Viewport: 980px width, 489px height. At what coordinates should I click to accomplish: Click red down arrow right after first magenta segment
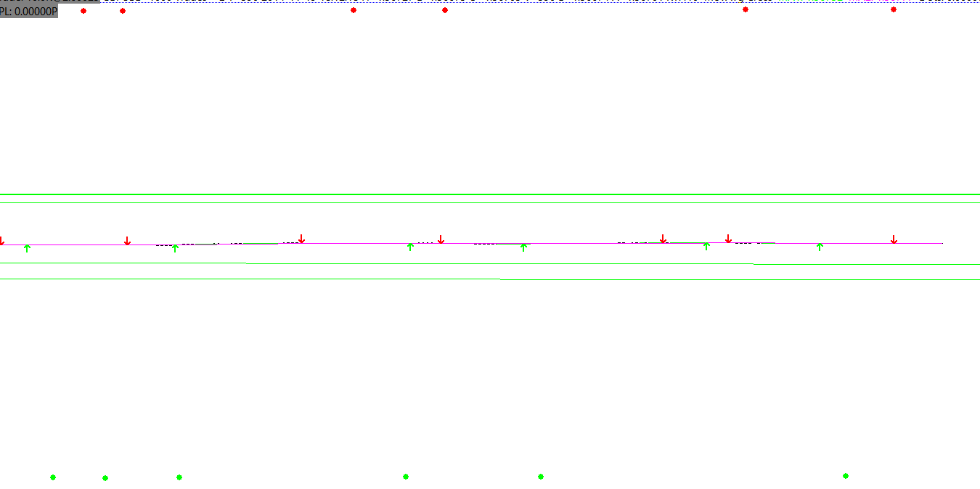[301, 239]
